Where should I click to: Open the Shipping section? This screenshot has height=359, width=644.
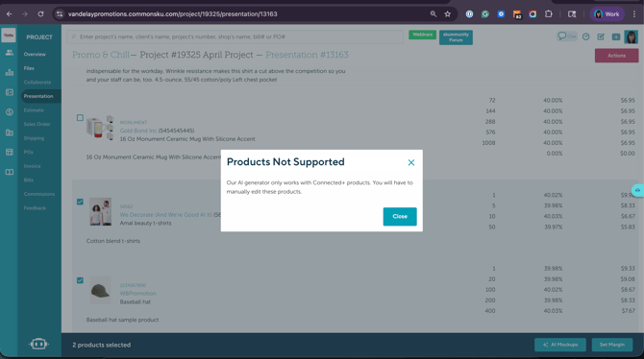(34, 138)
